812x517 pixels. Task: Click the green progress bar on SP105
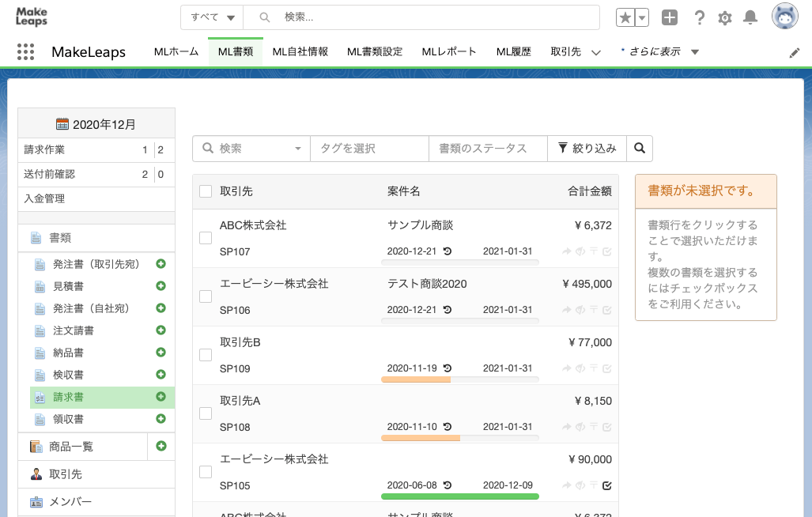tap(459, 496)
